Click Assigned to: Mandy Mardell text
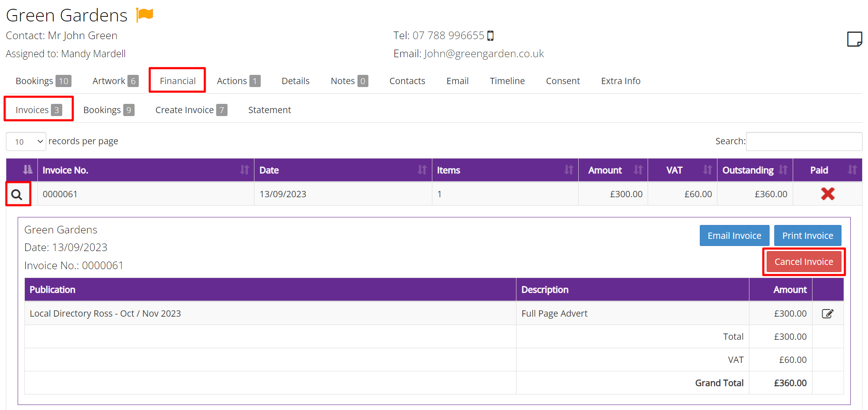868x410 pixels. point(66,54)
